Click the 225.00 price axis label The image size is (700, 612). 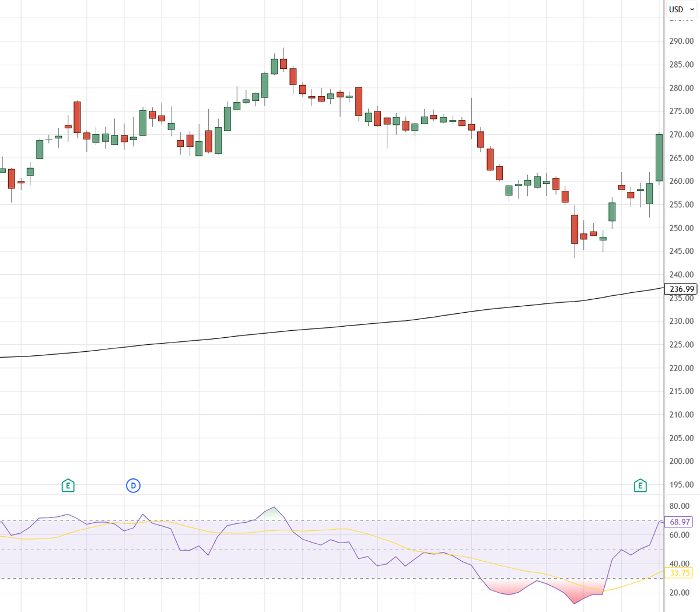coord(681,344)
